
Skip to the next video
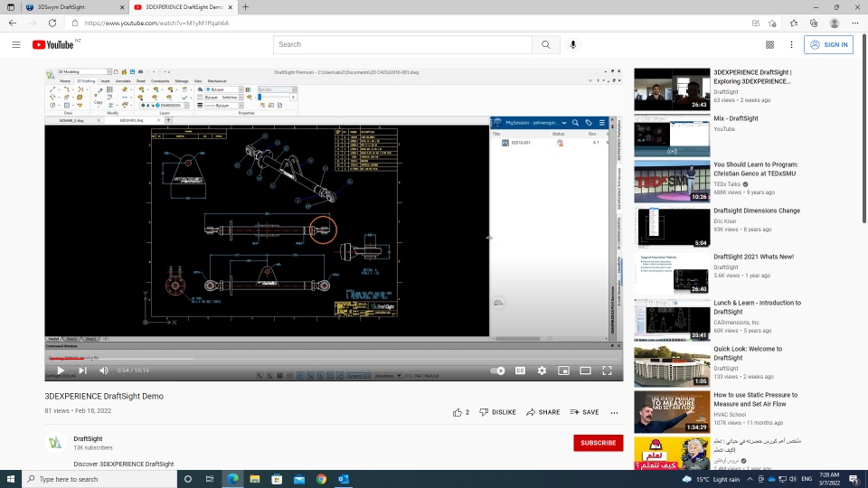(82, 371)
